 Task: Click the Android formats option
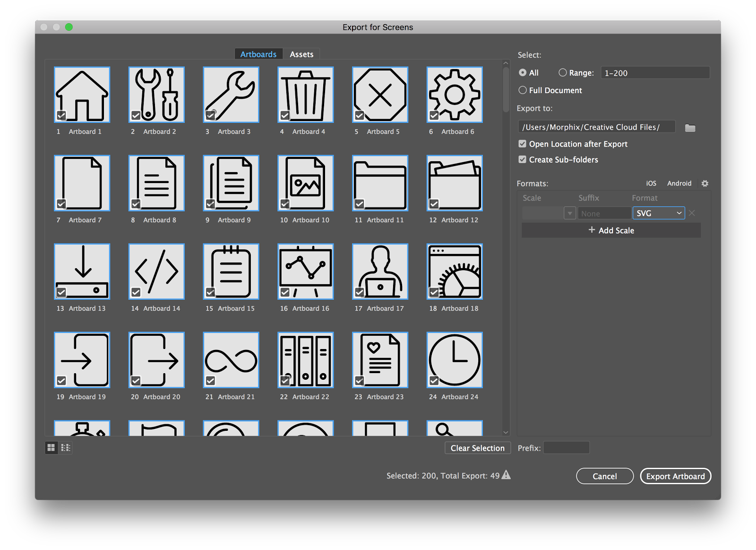679,183
